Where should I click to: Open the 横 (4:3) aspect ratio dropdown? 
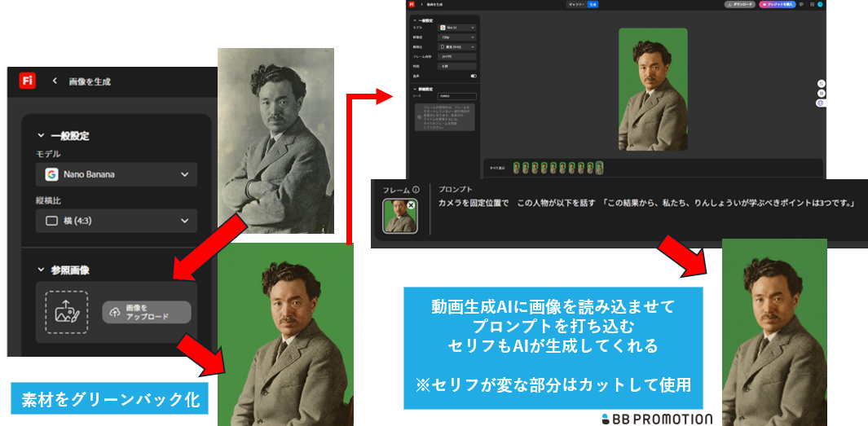pyautogui.click(x=116, y=221)
